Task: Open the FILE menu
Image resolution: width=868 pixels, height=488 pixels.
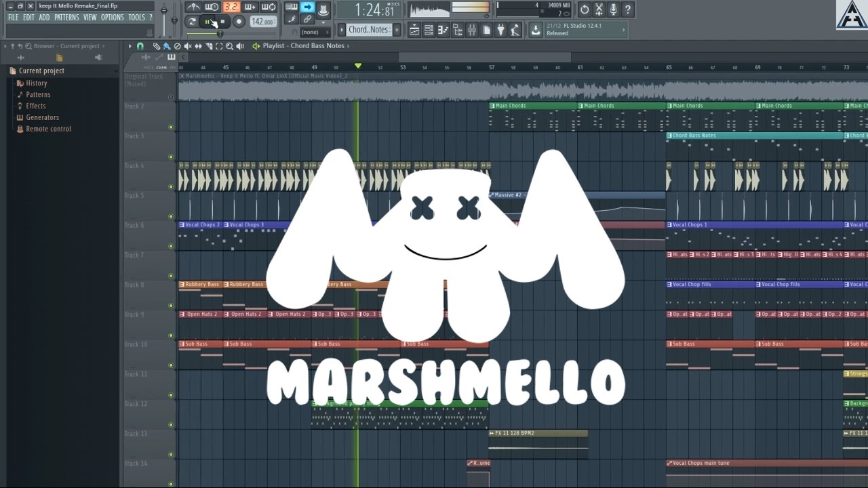Action: pos(13,18)
